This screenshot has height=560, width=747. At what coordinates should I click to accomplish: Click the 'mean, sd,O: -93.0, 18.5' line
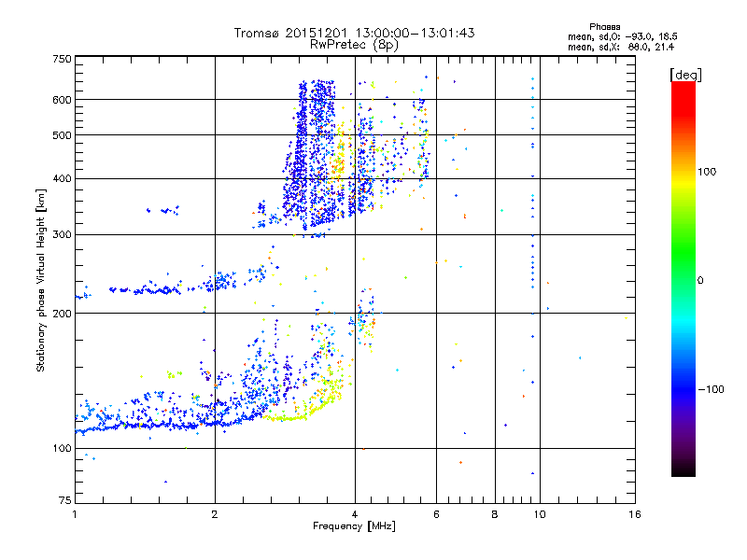click(x=622, y=36)
